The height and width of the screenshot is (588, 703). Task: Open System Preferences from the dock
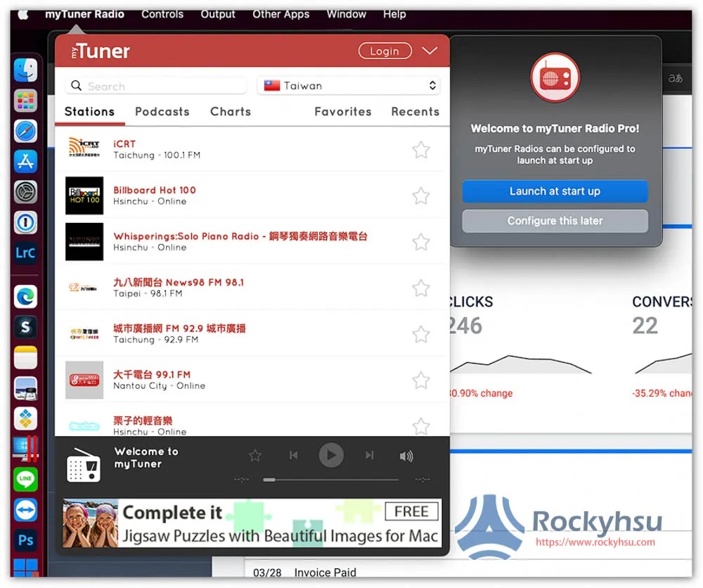pyautogui.click(x=25, y=192)
